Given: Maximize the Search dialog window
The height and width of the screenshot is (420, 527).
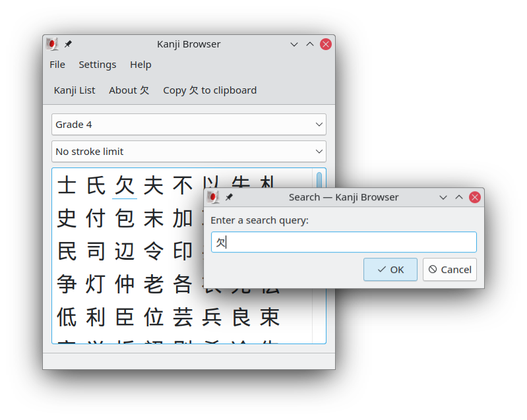Looking at the screenshot, I should (x=458, y=197).
